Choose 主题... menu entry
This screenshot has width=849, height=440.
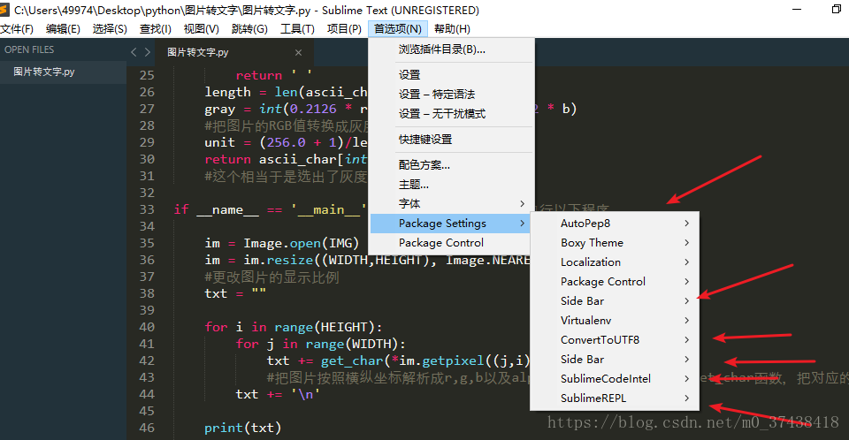[x=452, y=185]
